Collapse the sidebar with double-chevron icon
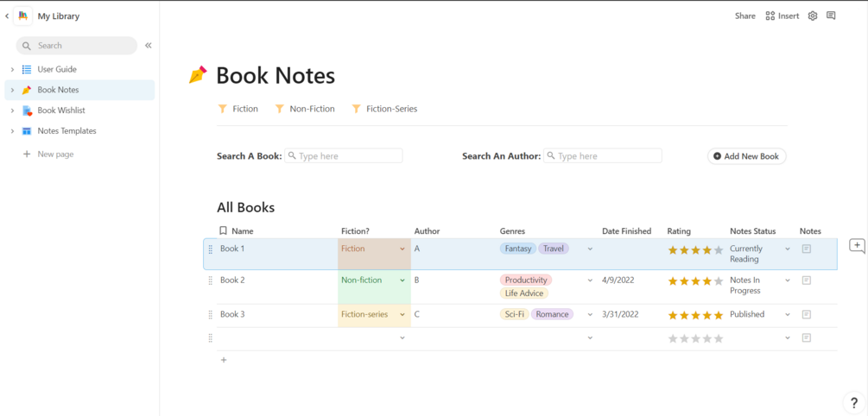Image resolution: width=868 pixels, height=416 pixels. (149, 46)
